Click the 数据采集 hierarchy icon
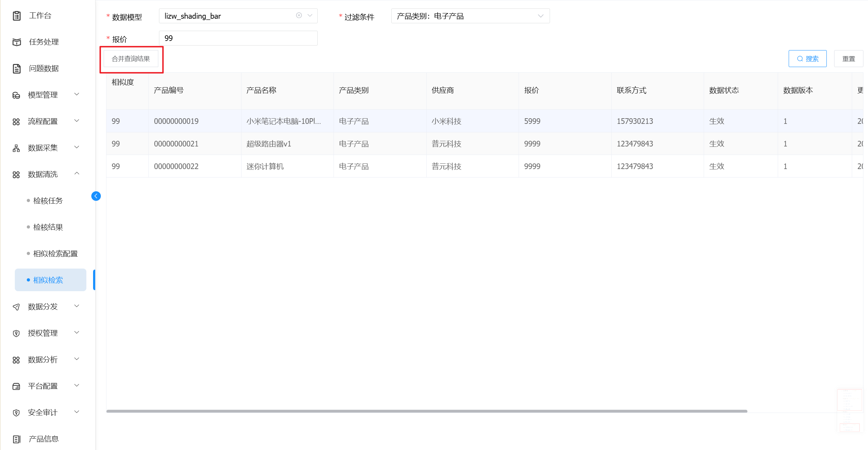 pyautogui.click(x=16, y=148)
